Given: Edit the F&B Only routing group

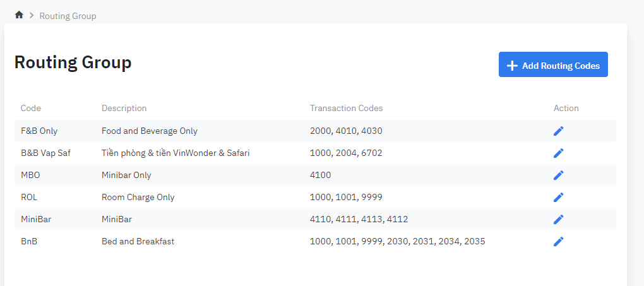Looking at the screenshot, I should click(558, 131).
